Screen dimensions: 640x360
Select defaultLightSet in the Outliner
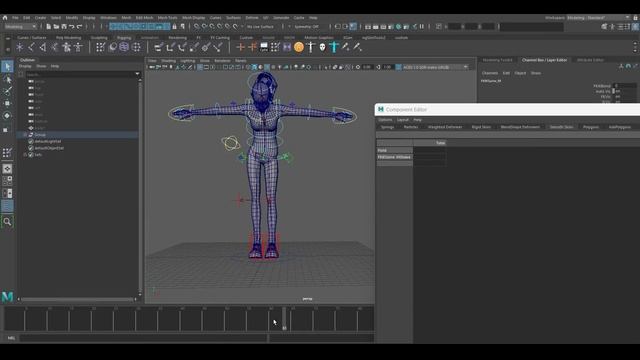[48, 141]
